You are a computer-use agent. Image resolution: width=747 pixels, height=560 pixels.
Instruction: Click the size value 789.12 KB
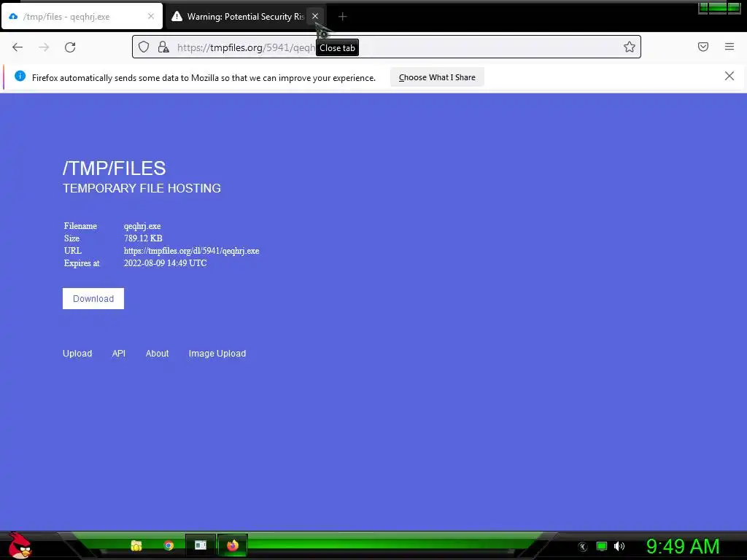pos(143,238)
